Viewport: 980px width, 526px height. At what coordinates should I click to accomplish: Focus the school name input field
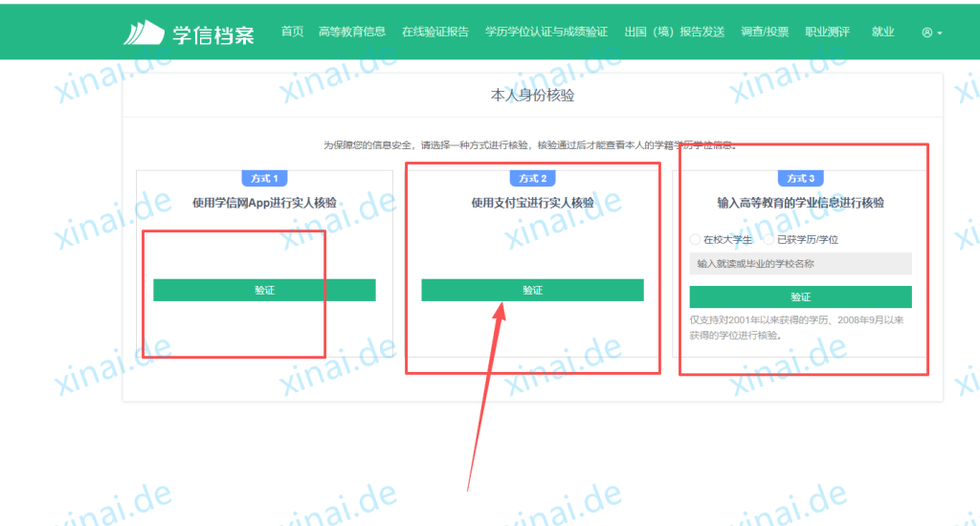(x=800, y=264)
